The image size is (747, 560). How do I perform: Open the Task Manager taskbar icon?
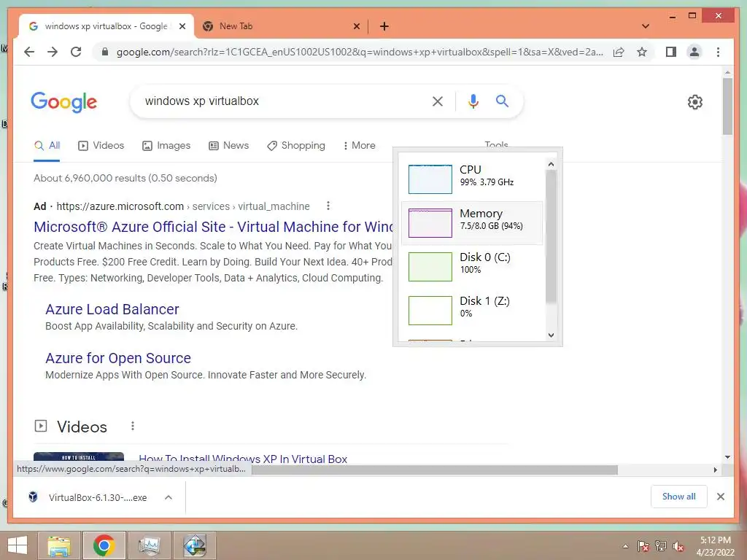coord(149,545)
